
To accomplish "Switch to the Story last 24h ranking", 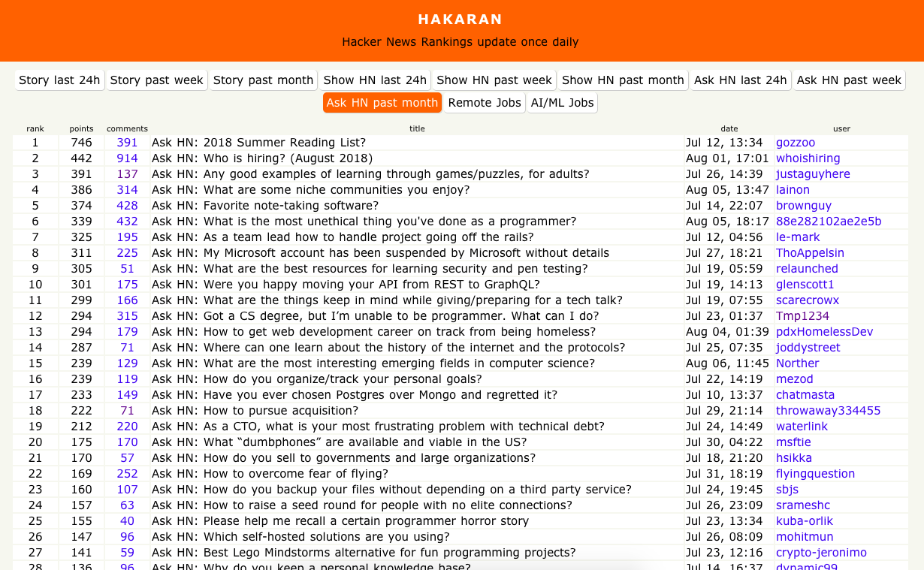I will point(59,80).
